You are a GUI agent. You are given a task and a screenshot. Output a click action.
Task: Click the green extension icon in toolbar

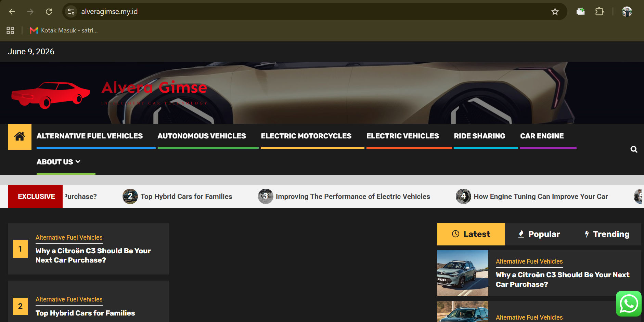(581, 12)
